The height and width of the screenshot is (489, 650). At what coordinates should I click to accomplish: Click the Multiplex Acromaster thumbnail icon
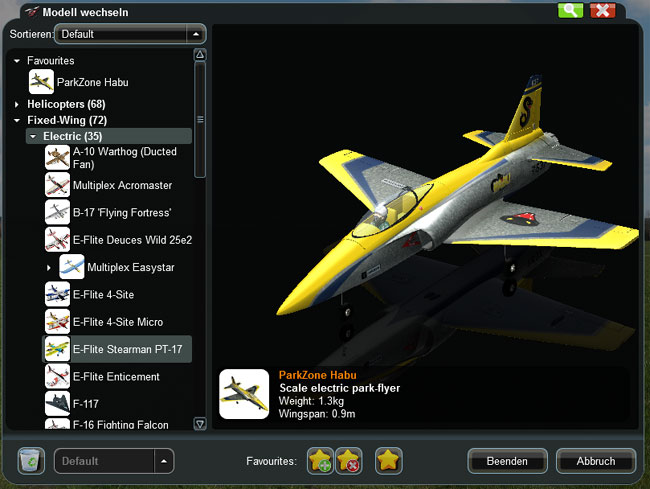pos(57,185)
